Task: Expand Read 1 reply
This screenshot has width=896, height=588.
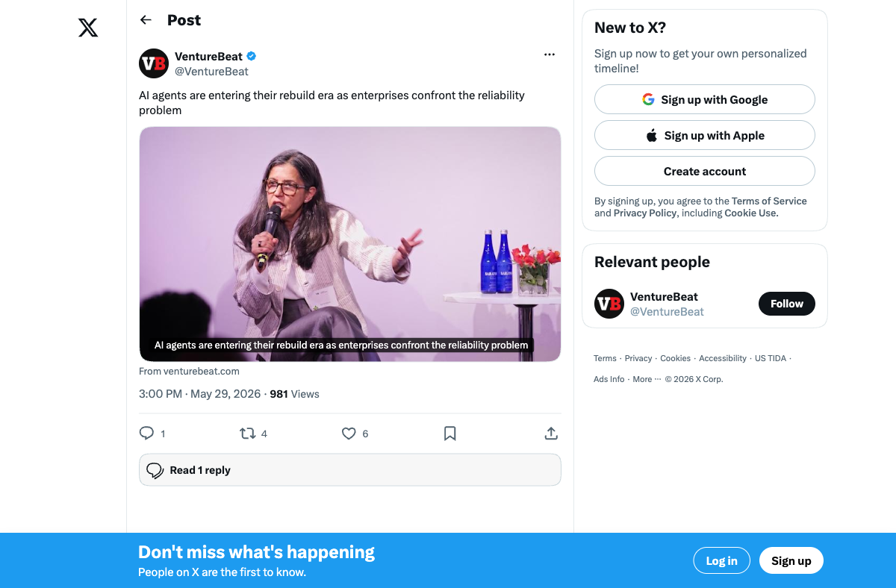Action: pos(350,470)
